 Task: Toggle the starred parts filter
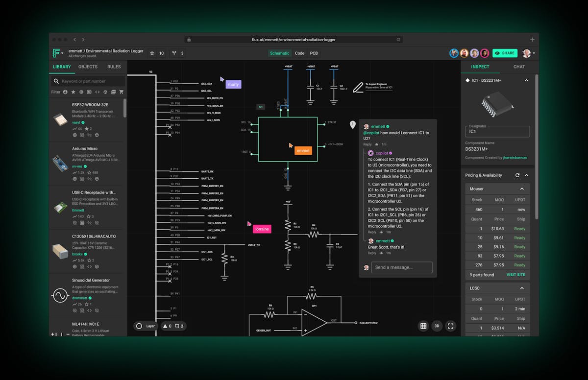pyautogui.click(x=73, y=92)
